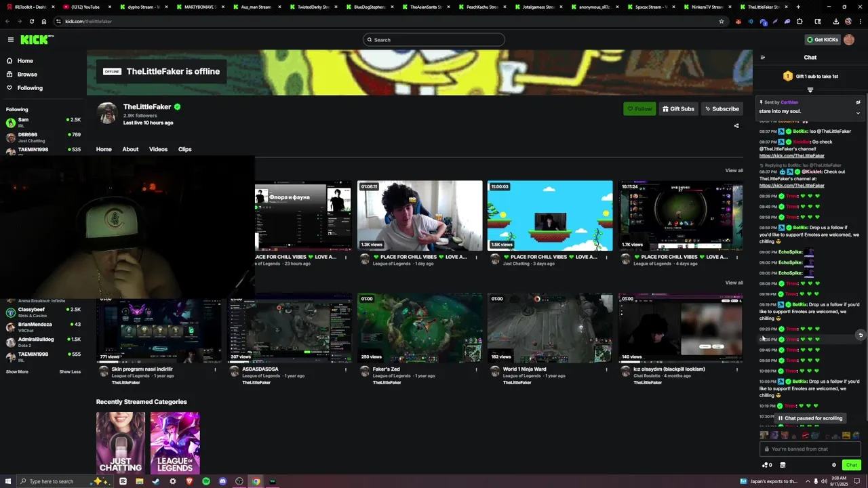868x488 pixels.
Task: Switch to the (1312) YouTube browser tab
Action: (85, 7)
